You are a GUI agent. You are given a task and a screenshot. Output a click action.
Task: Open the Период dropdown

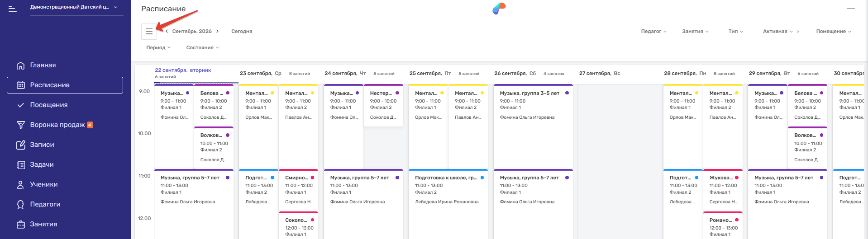point(158,47)
